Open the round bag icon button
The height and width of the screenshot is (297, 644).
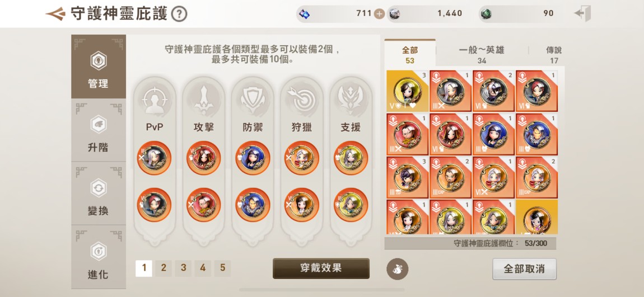397,269
